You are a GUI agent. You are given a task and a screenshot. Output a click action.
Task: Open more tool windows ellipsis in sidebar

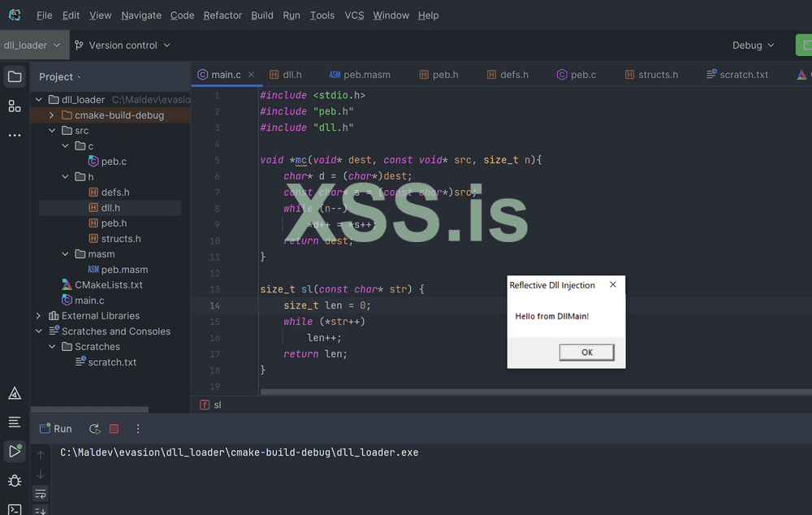point(15,135)
